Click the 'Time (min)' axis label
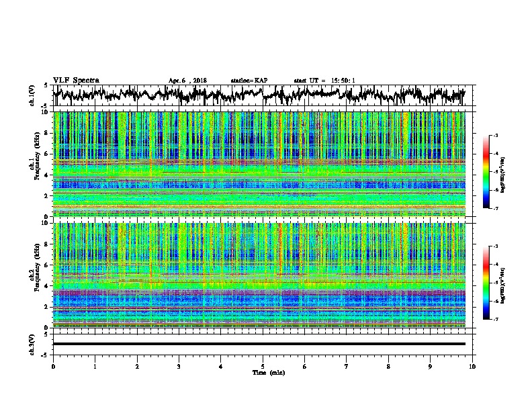The height and width of the screenshot is (411, 532). [x=269, y=373]
